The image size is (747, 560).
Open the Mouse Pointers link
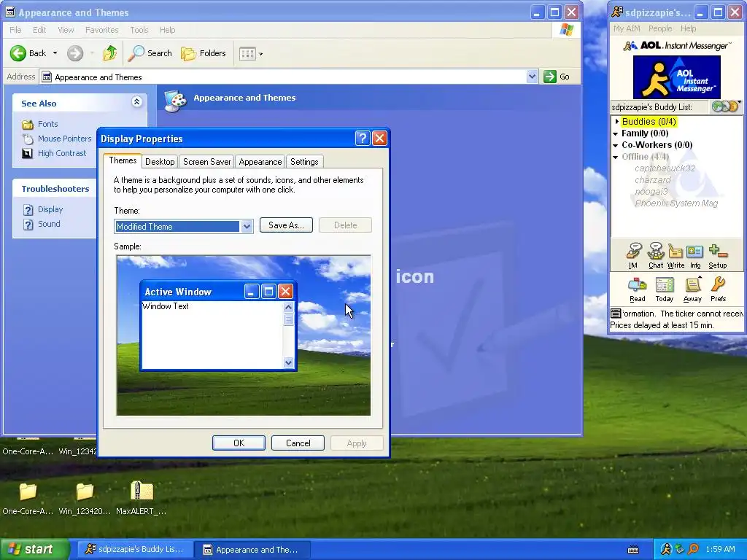click(x=64, y=139)
